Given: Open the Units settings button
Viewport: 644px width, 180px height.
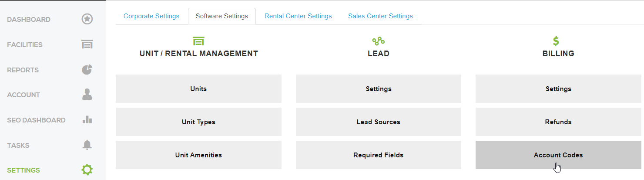Looking at the screenshot, I should (198, 89).
